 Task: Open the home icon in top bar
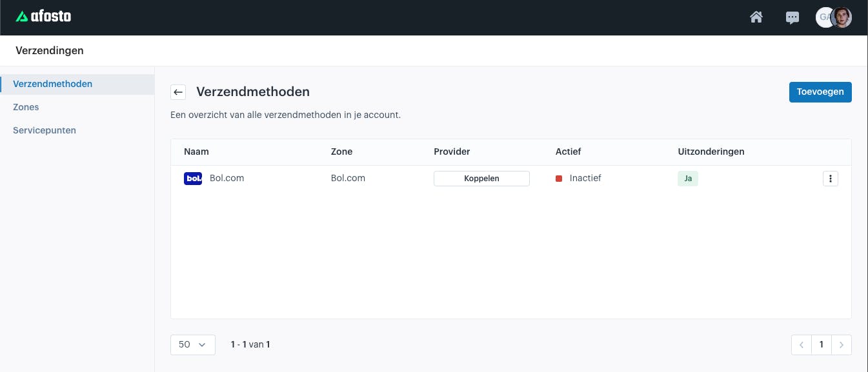pos(756,17)
